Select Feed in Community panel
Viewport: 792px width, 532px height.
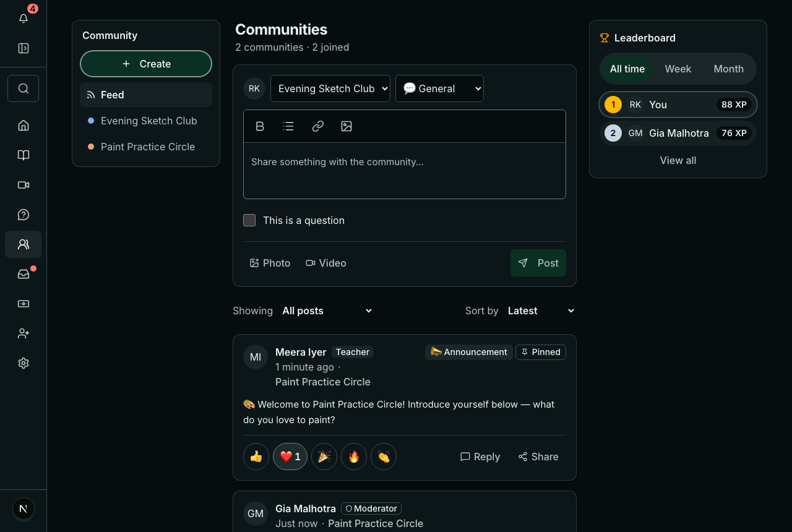coord(146,95)
